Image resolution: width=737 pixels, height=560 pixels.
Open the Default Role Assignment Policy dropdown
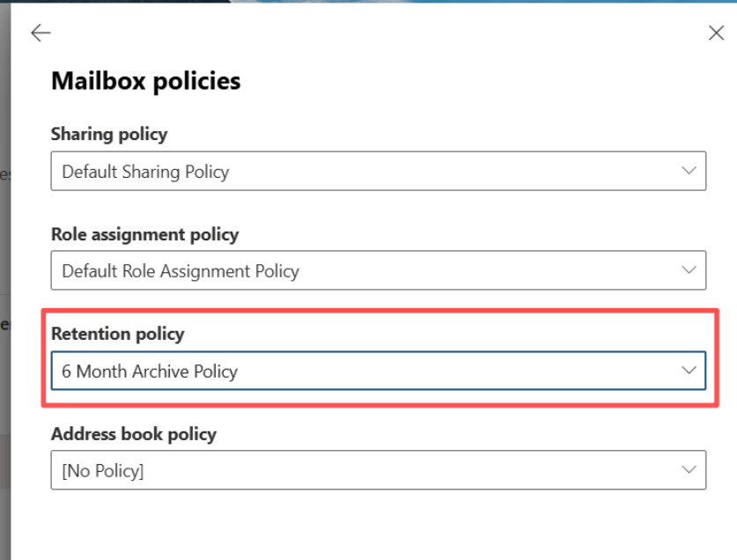pos(352,271)
